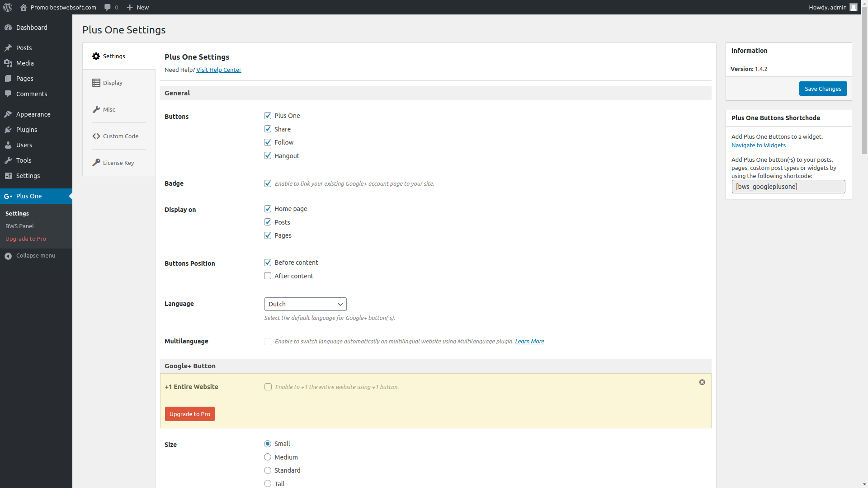
Task: Click the Media icon in sidebar
Action: coord(8,63)
